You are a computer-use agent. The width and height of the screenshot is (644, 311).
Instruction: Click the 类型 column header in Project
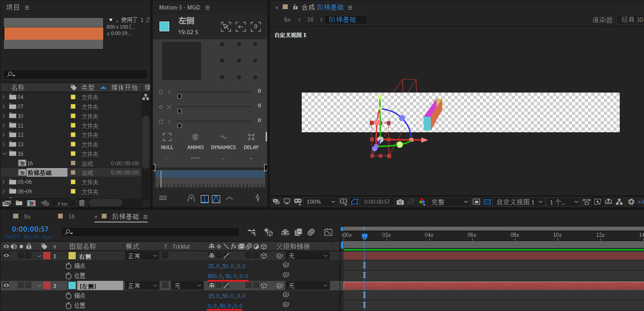[88, 87]
